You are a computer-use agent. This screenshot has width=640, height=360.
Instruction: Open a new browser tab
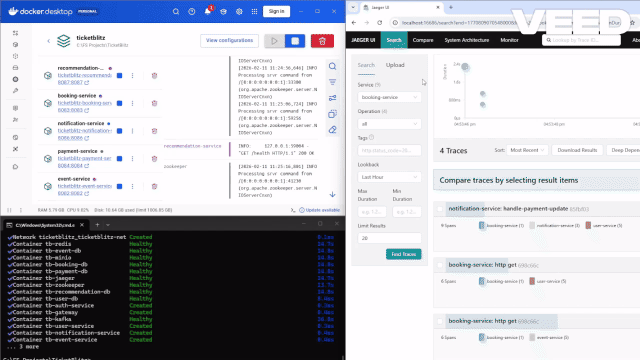click(451, 7)
